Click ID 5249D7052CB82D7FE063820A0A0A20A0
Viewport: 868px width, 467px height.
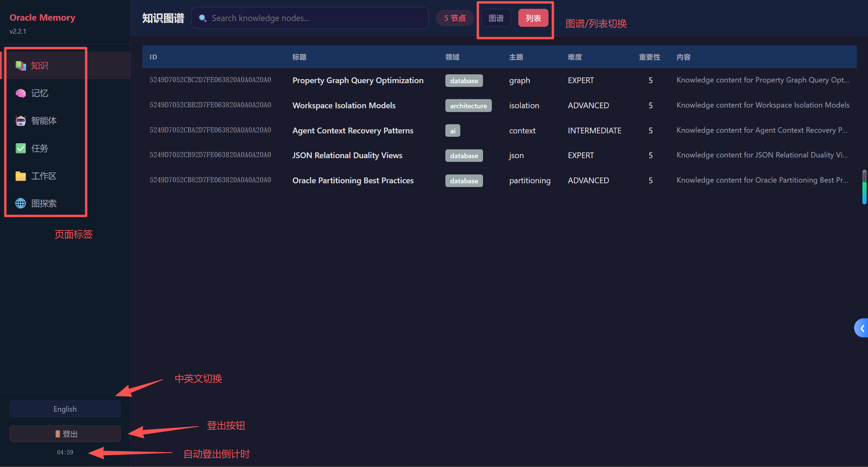tap(210, 180)
